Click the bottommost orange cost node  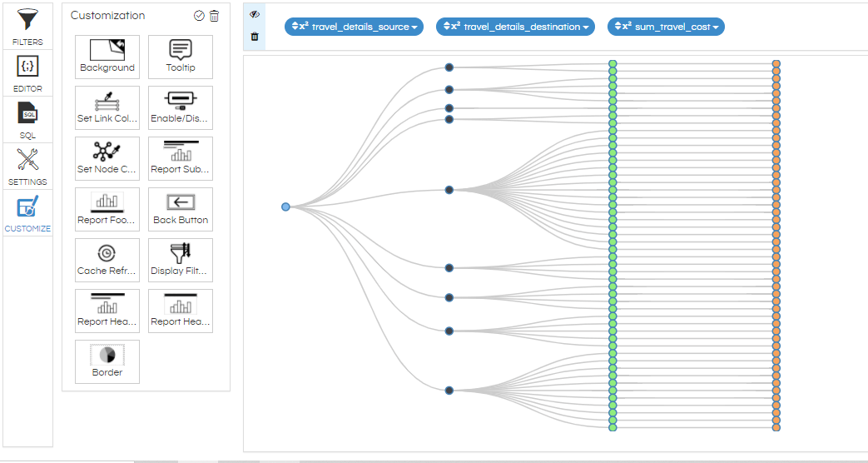pyautogui.click(x=776, y=427)
